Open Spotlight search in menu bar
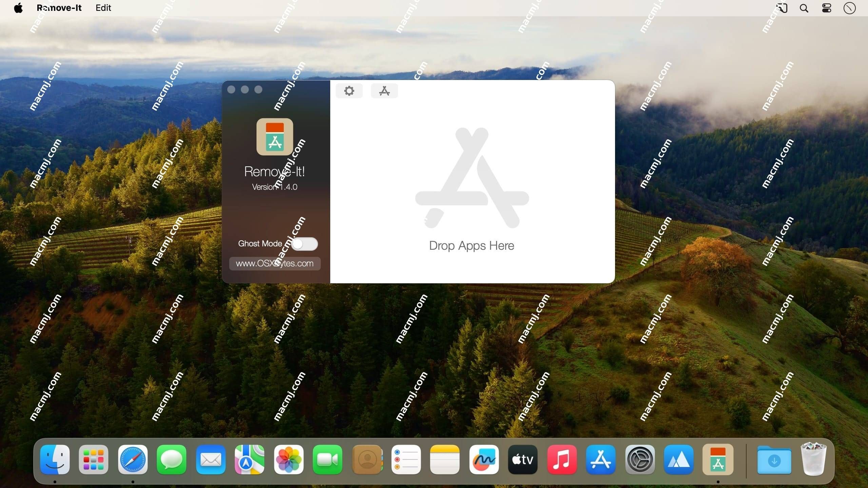Image resolution: width=868 pixels, height=488 pixels. pyautogui.click(x=804, y=8)
